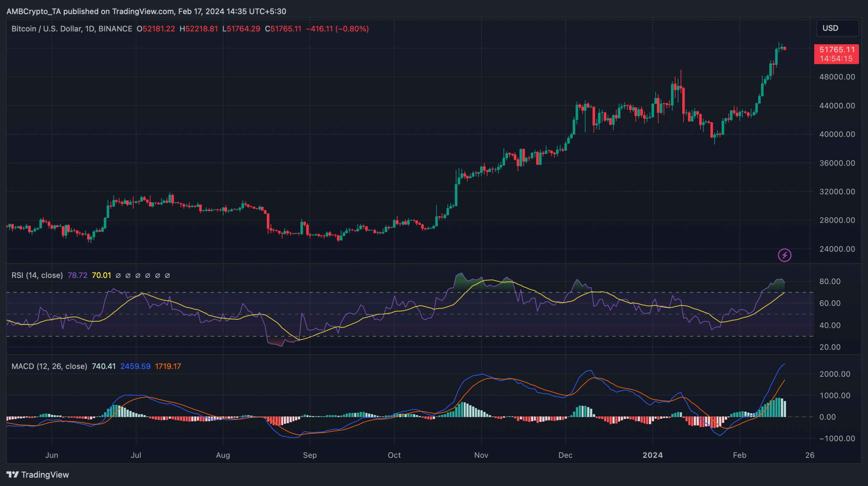Click the orange signal value 1719.17
Image resolution: width=868 pixels, height=486 pixels.
(168, 366)
